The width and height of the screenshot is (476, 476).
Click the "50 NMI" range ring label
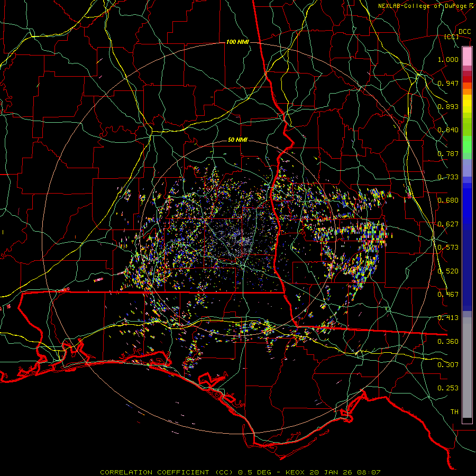click(237, 140)
